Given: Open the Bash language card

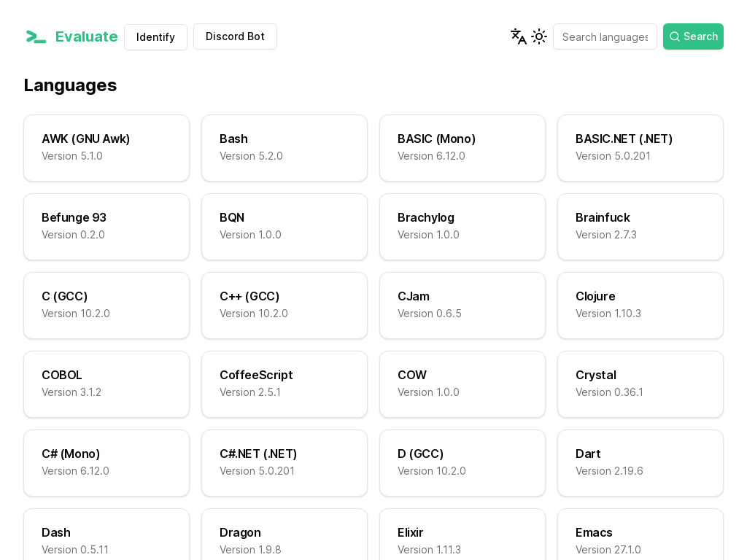Looking at the screenshot, I should [x=285, y=148].
